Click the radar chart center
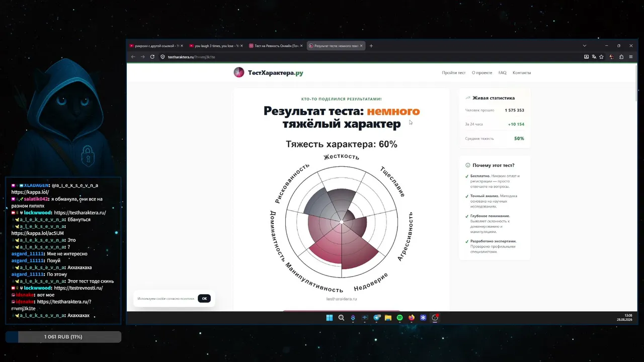 pyautogui.click(x=342, y=222)
